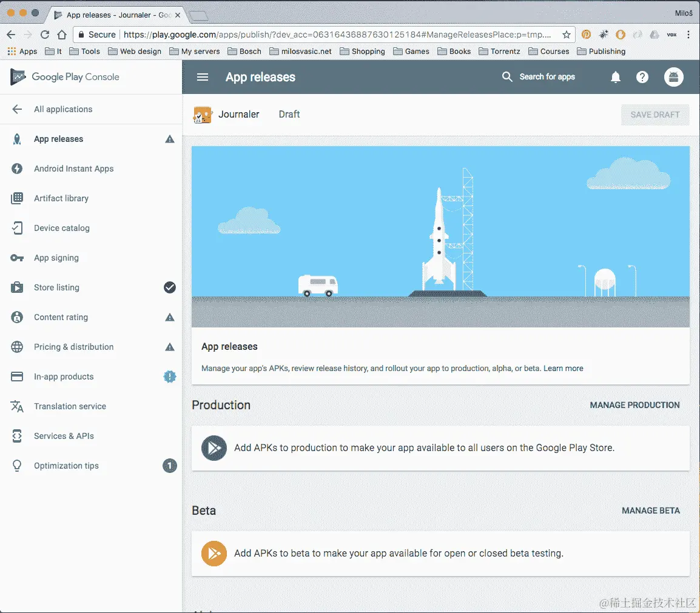Screen dimensions: 700x613
Task: Open the hamburger menu icon
Action: pos(203,77)
